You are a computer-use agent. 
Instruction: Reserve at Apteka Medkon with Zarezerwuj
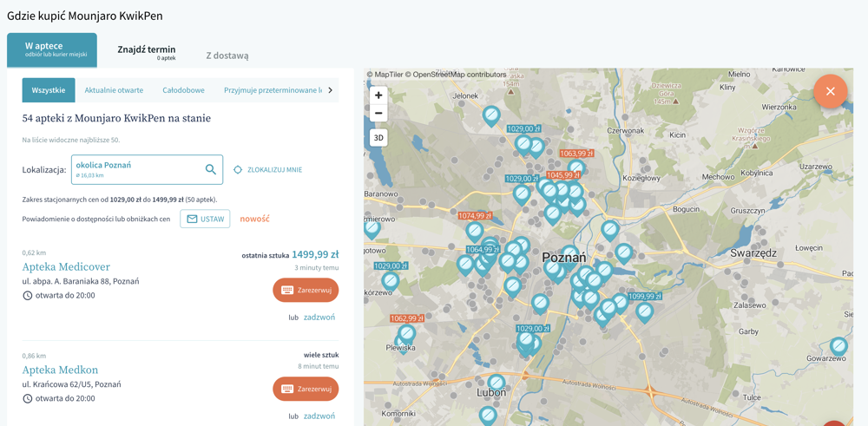click(x=306, y=389)
